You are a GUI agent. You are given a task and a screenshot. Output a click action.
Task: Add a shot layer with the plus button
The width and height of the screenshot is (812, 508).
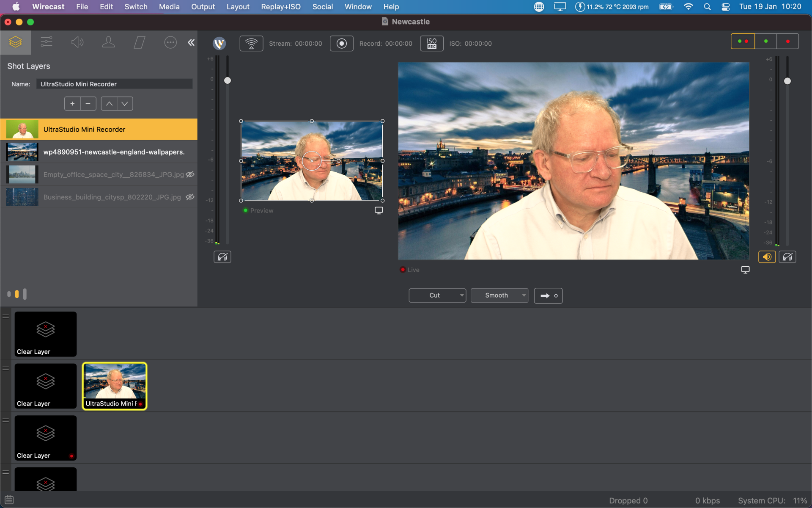(x=72, y=104)
